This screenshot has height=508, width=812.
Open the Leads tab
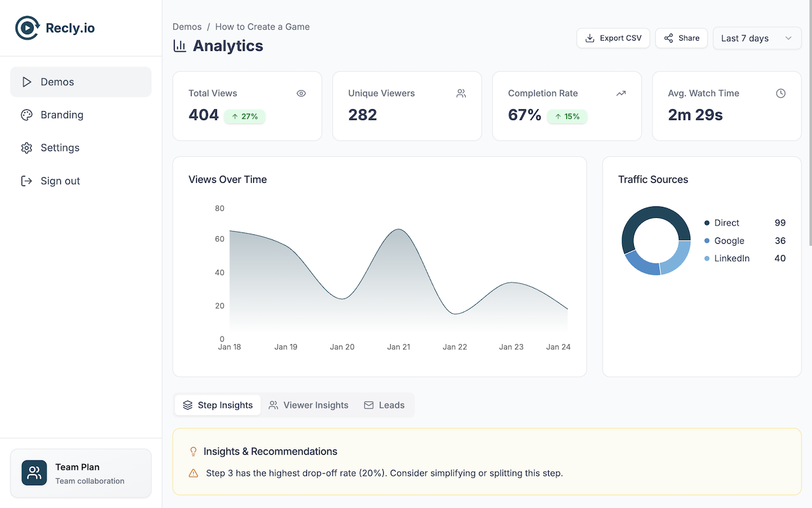(384, 405)
